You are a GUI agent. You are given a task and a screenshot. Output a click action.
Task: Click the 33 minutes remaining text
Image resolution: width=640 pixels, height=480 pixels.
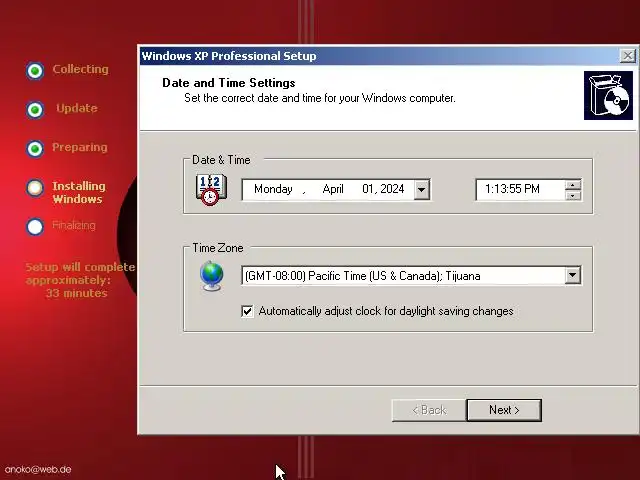click(77, 293)
